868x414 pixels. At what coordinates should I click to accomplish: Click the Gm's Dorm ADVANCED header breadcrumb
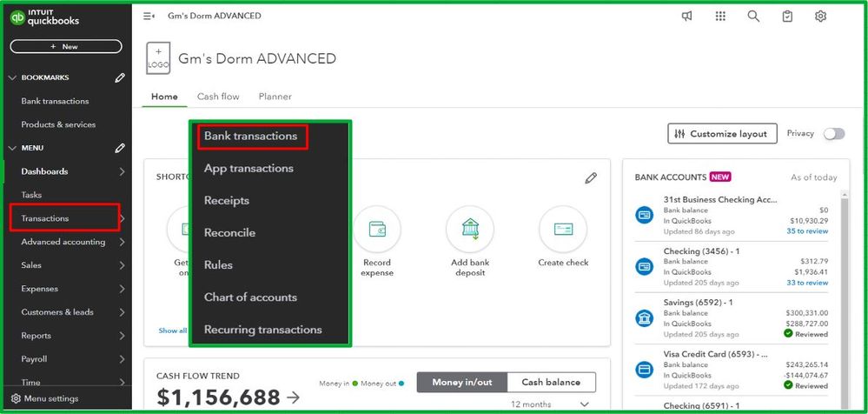coord(215,16)
